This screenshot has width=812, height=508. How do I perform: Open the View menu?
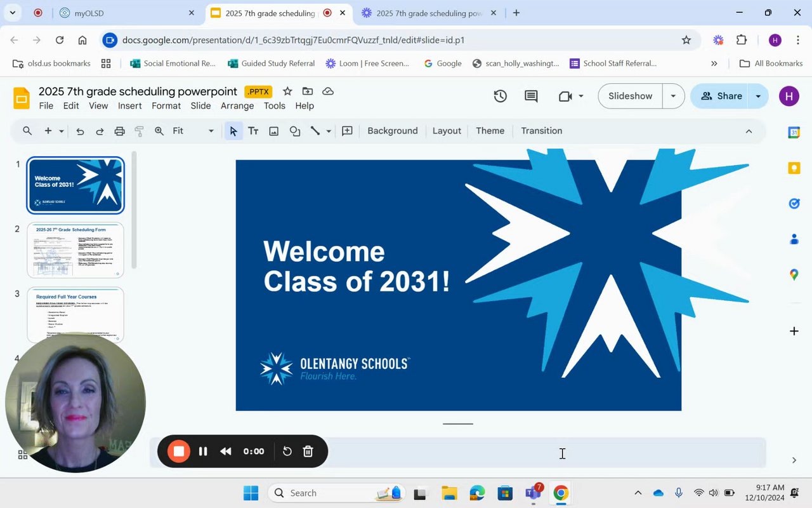pos(98,106)
